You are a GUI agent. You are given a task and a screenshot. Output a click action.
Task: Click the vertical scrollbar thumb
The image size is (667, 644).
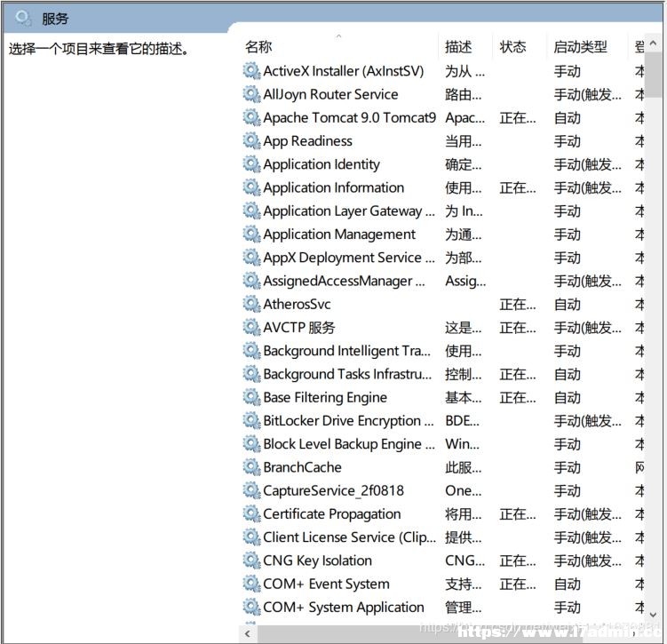coord(654,76)
